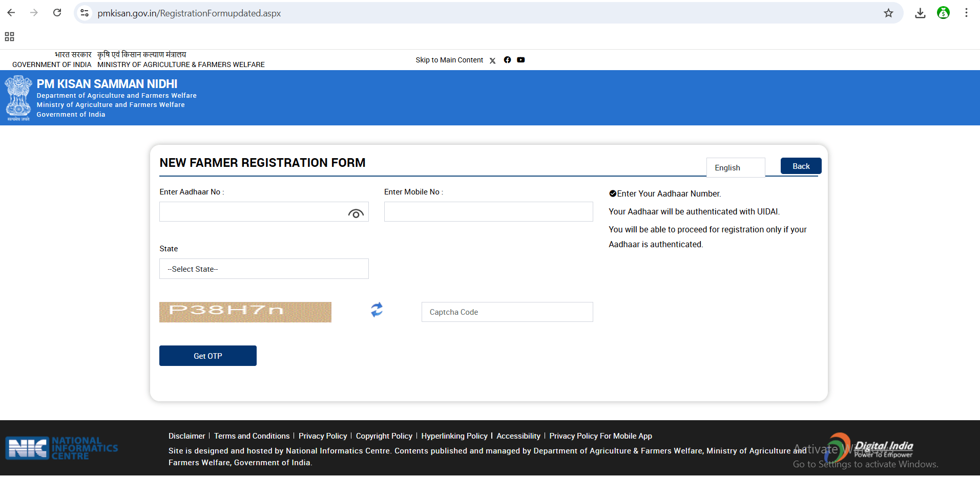The width and height of the screenshot is (980, 477).
Task: Click the Get OTP button
Action: 207,356
